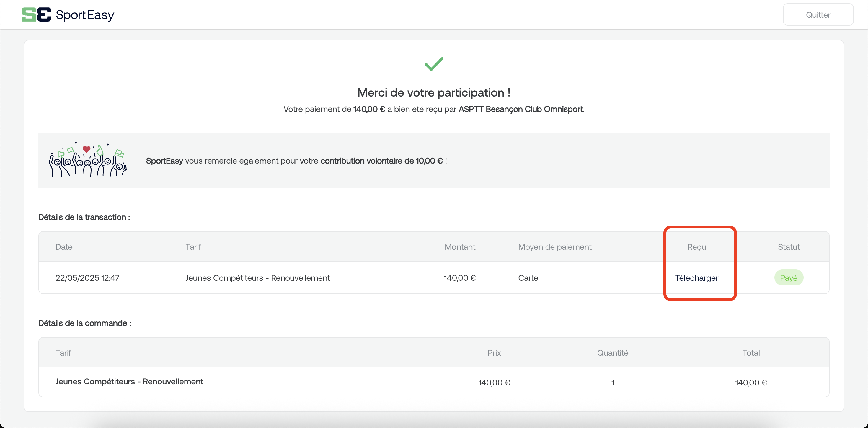Click the Détails de la transaction heading
This screenshot has height=428, width=868.
click(x=84, y=217)
